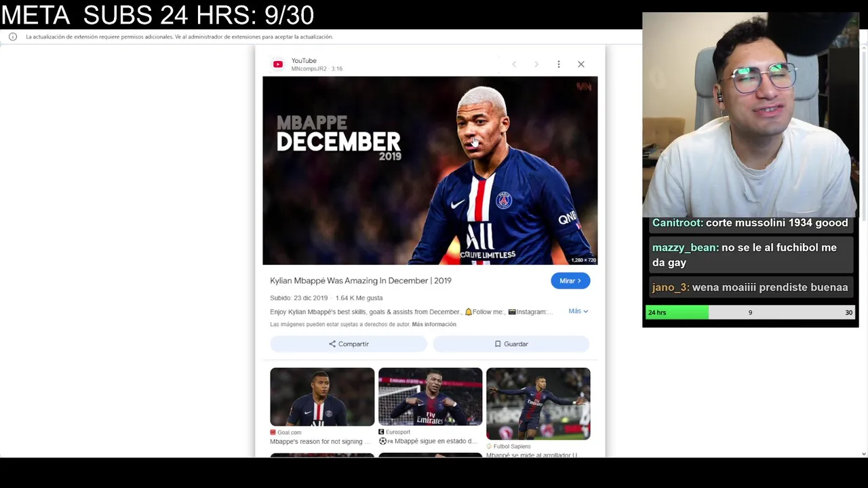Open the Más información link
The height and width of the screenshot is (488, 868).
click(x=434, y=324)
